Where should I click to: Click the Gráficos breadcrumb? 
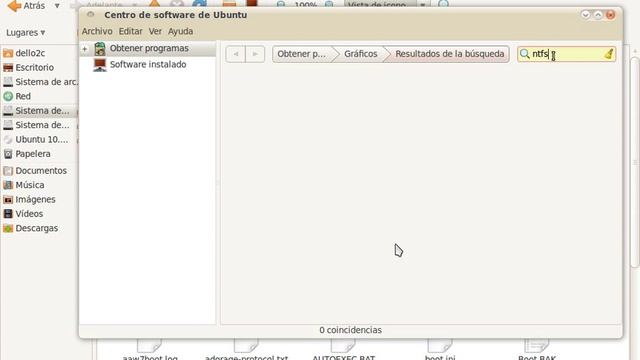360,54
